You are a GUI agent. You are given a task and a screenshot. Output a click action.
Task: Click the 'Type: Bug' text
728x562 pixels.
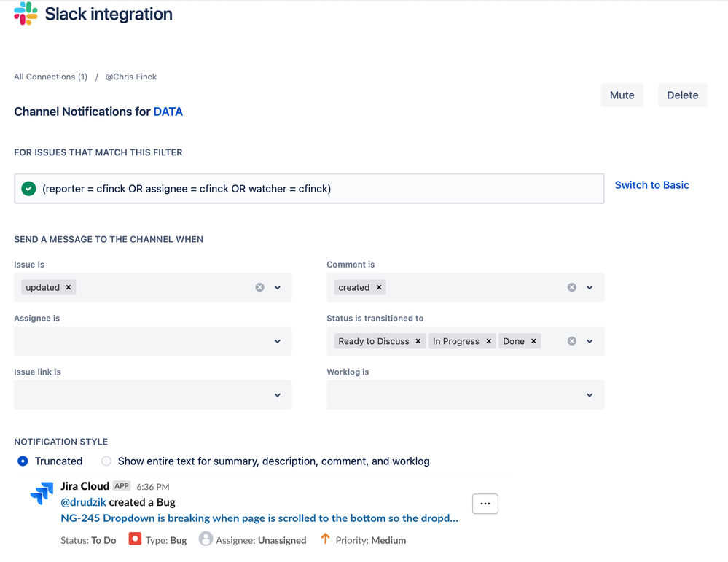click(165, 540)
